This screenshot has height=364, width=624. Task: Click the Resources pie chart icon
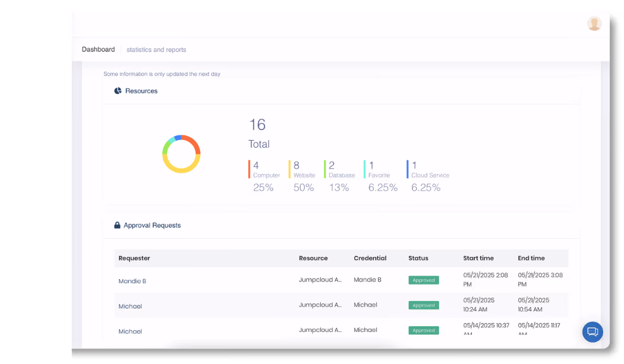pos(118,91)
